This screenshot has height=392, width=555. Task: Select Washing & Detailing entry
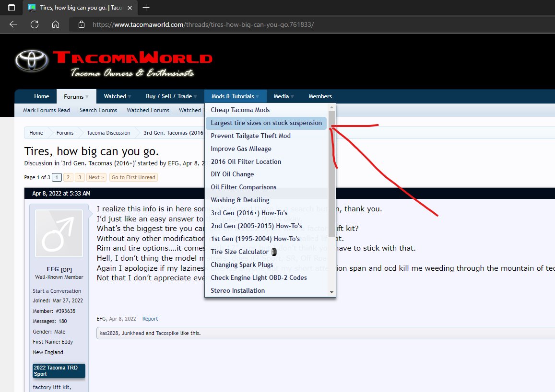point(240,200)
